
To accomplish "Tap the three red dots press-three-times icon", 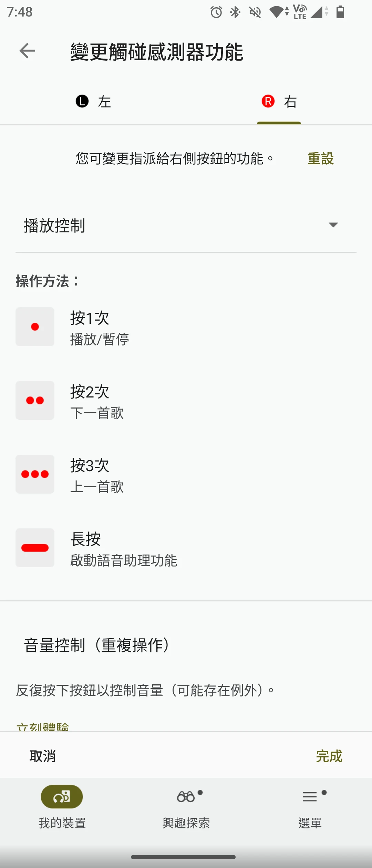I will pos(35,474).
